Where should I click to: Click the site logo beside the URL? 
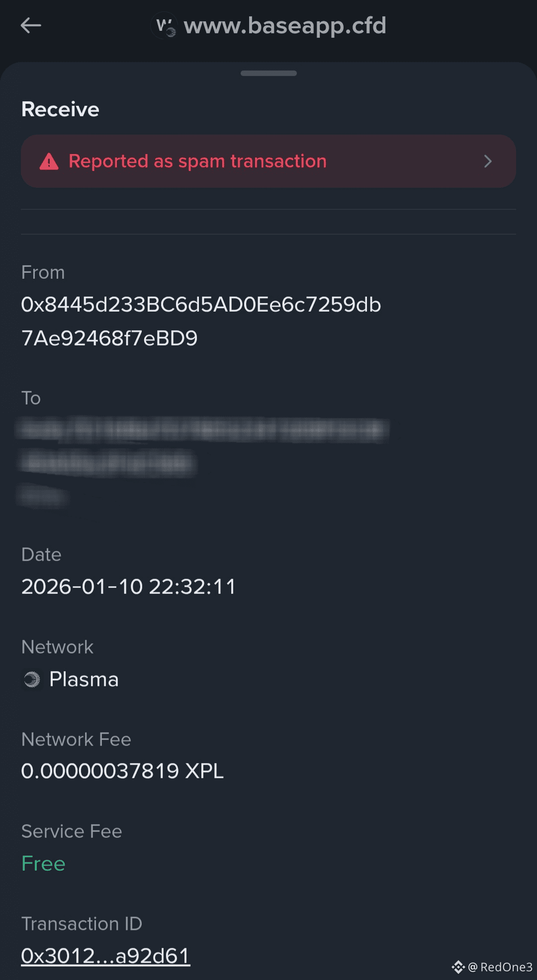164,26
